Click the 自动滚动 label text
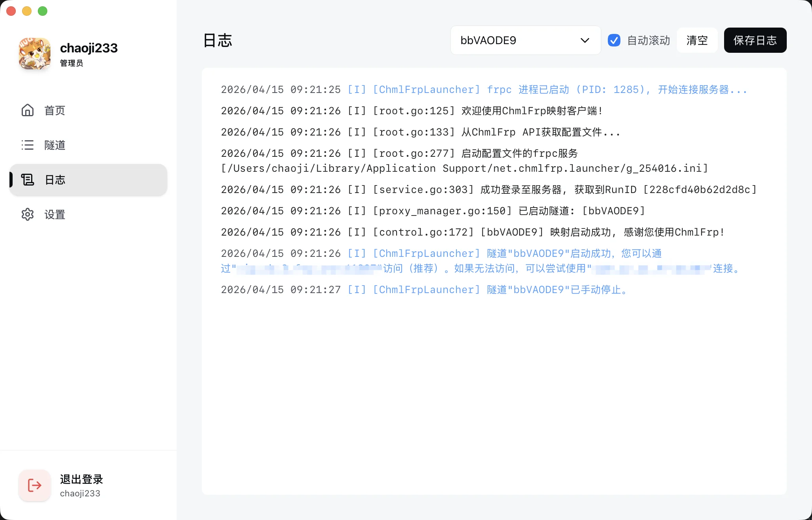 648,40
